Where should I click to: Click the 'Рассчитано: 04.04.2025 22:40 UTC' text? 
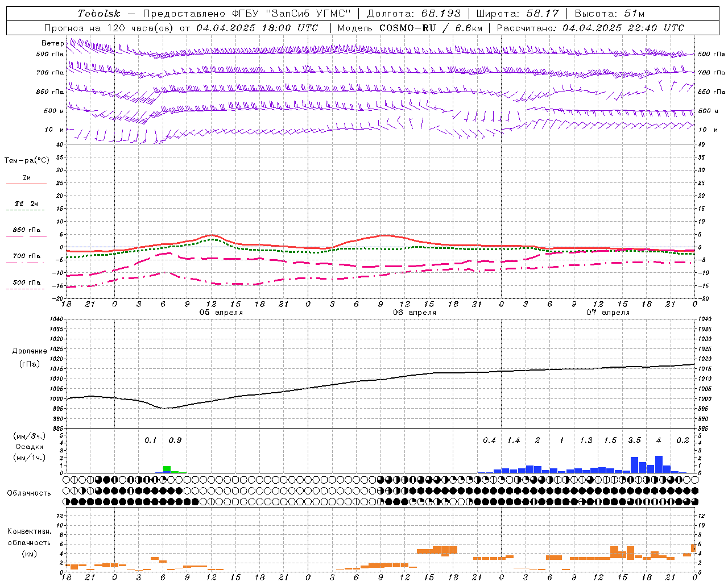(590, 28)
